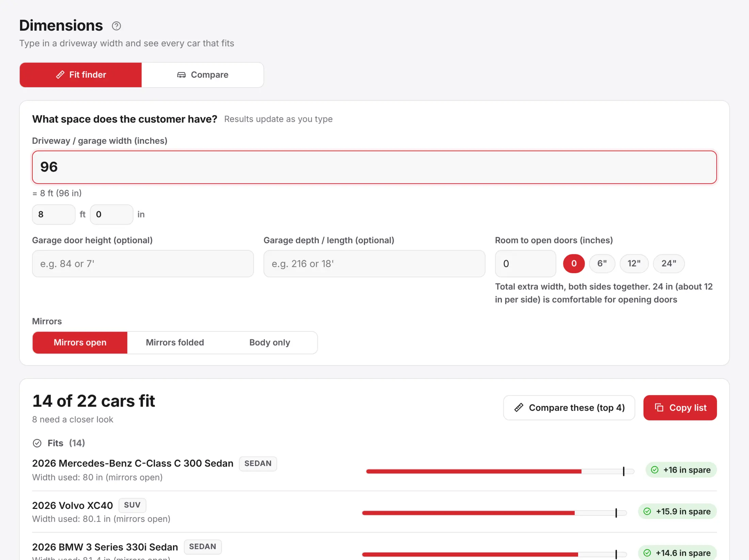Click the inches input showing 0 next to ft
Screen dimensions: 749x560
tap(112, 214)
